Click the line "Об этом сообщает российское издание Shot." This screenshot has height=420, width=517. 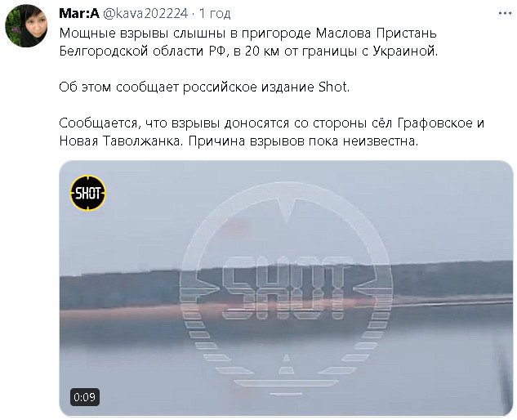[204, 87]
